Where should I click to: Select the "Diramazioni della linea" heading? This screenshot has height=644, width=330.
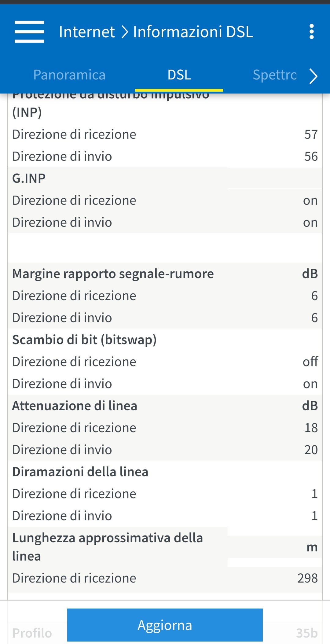pyautogui.click(x=80, y=472)
